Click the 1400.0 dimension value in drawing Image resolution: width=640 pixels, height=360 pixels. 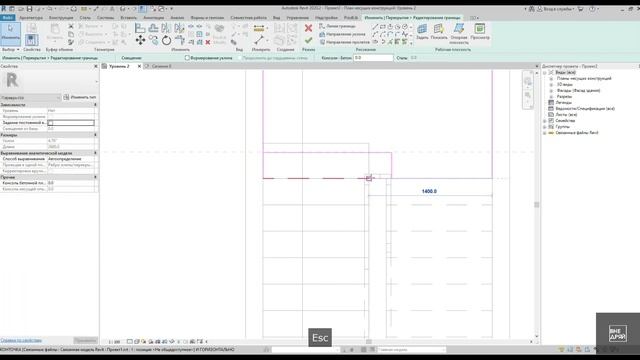(x=429, y=191)
